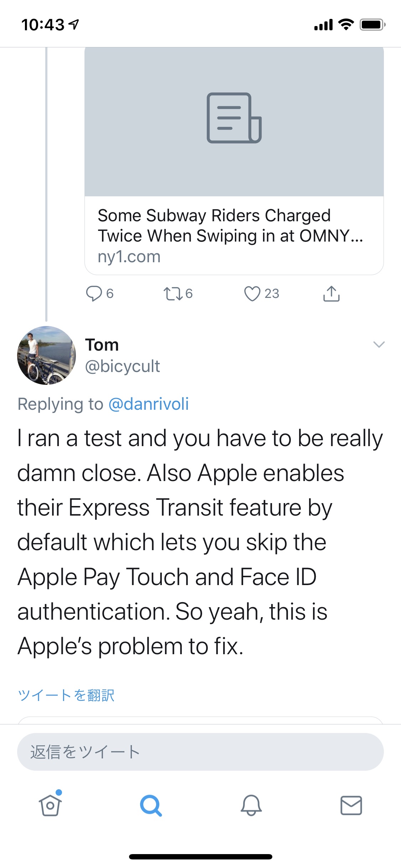
Task: Like the tweet with heart icon
Action: coord(252,294)
